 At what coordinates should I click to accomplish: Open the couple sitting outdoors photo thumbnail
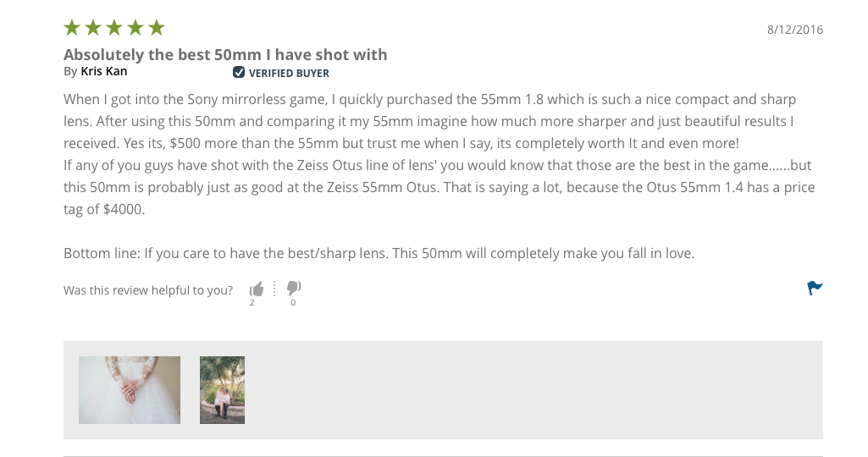222,390
